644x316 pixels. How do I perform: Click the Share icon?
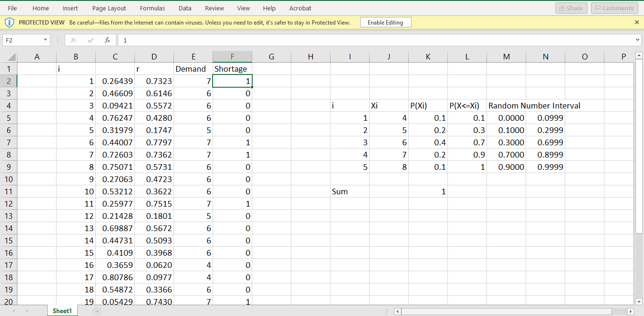pyautogui.click(x=571, y=8)
